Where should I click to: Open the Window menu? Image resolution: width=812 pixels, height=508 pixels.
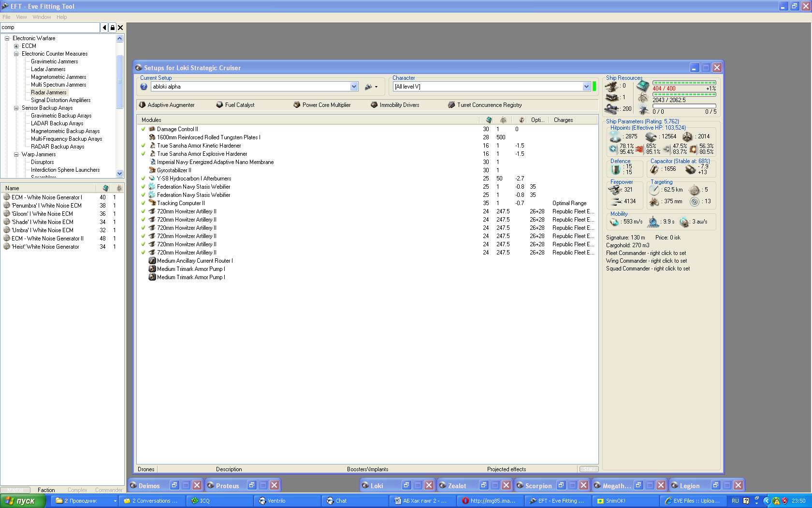42,17
